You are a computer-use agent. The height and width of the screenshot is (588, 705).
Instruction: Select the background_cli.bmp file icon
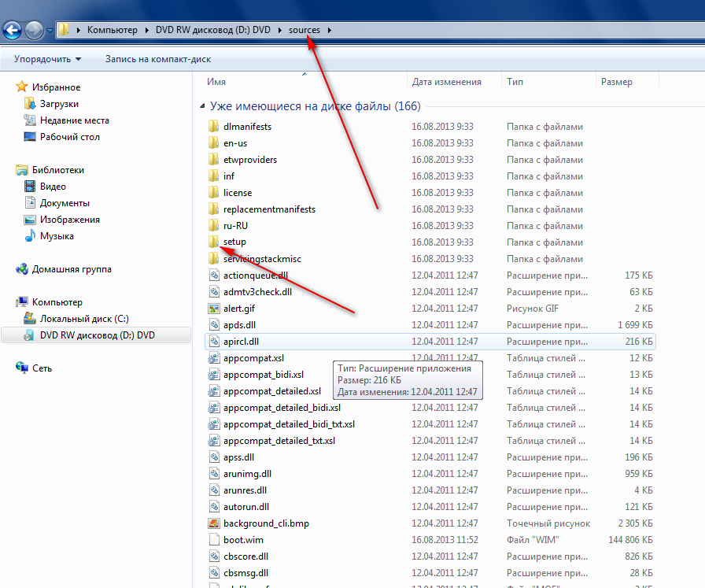tap(213, 523)
